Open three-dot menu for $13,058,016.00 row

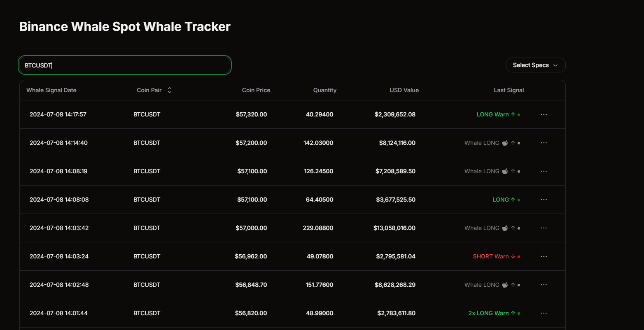click(544, 228)
